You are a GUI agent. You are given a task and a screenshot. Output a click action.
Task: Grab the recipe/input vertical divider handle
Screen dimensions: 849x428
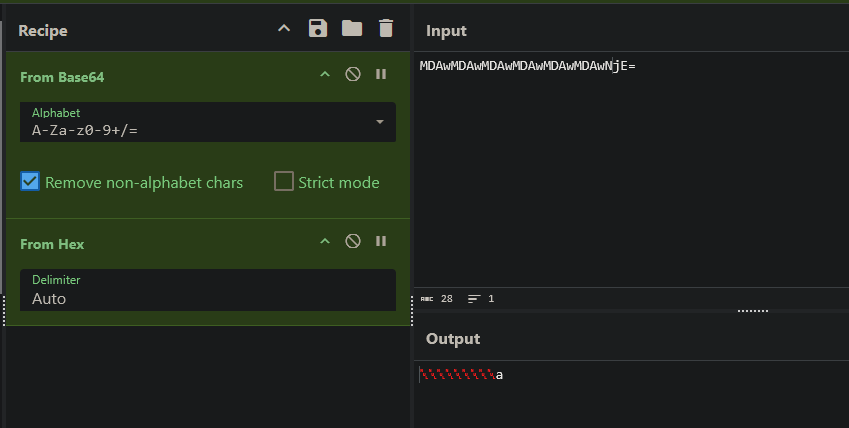click(x=412, y=310)
